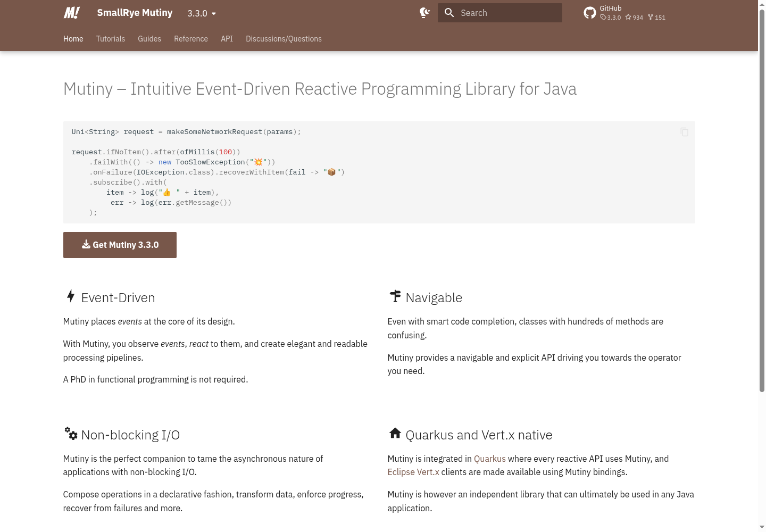Go to the Guides tab
Image resolution: width=766 pixels, height=532 pixels.
tap(149, 39)
